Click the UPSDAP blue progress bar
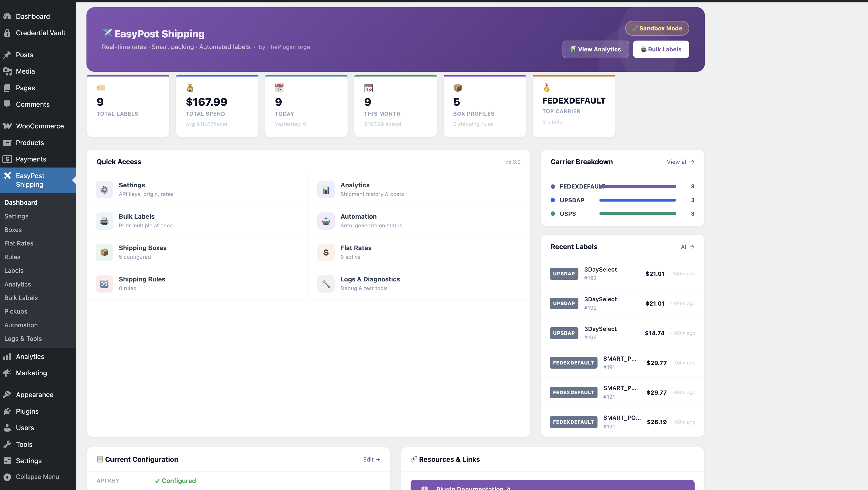This screenshot has height=490, width=868. click(x=638, y=200)
